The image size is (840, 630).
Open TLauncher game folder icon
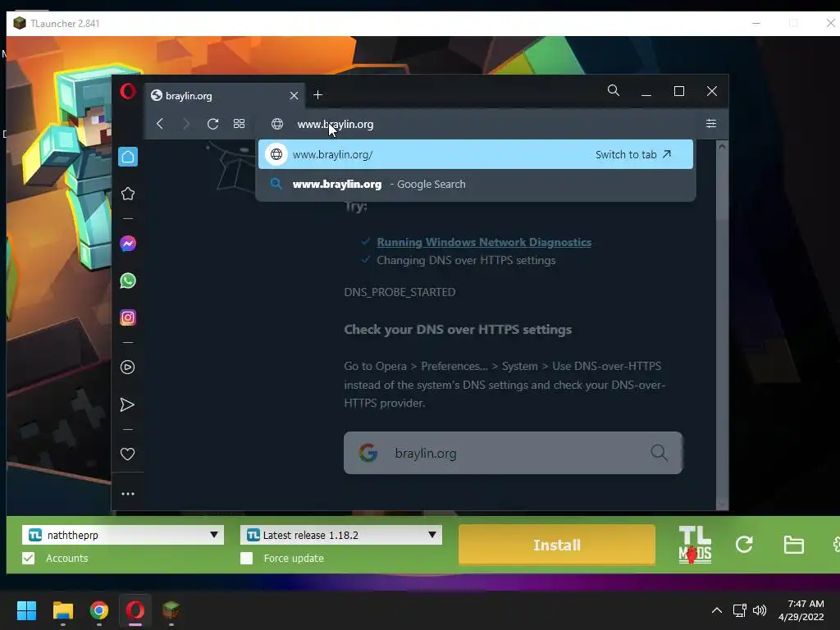coord(793,545)
